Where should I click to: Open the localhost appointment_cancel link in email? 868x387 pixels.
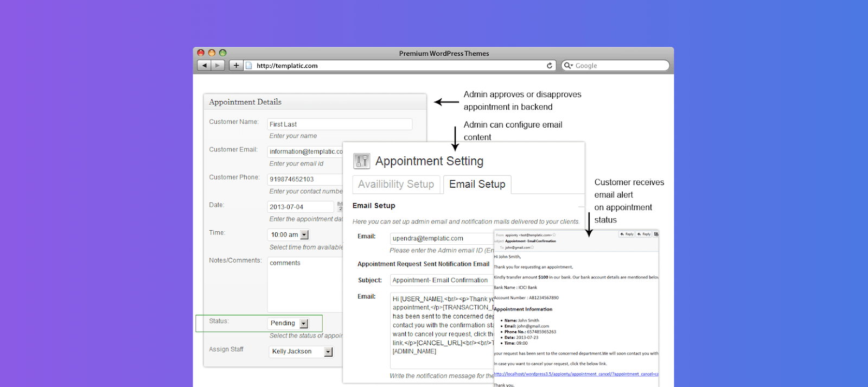pos(576,374)
